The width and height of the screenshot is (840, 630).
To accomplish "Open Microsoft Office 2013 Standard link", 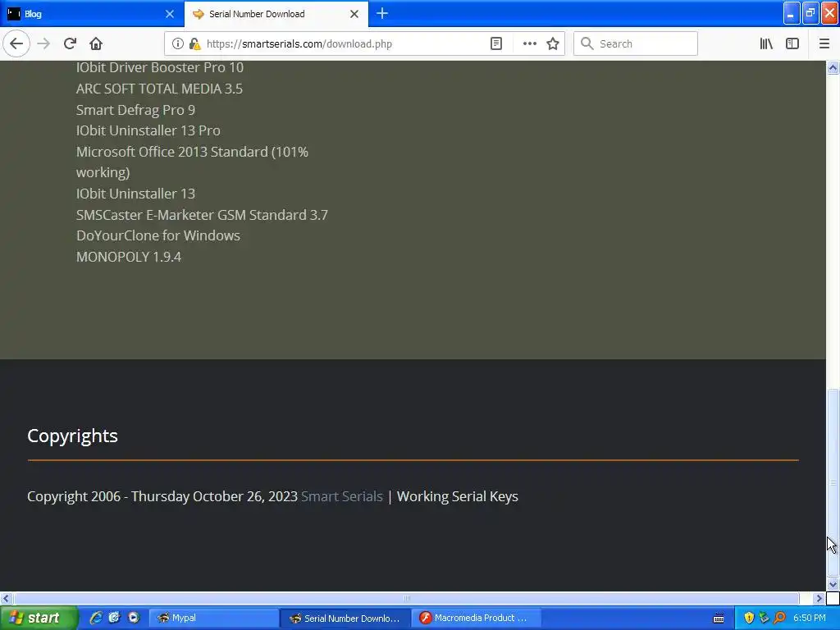I will 192,162.
